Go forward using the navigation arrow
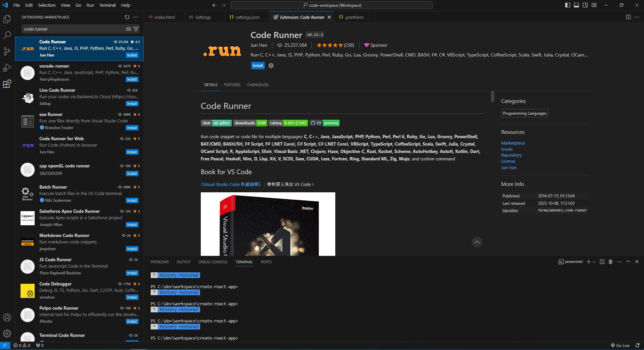The image size is (644, 350). (224, 5)
